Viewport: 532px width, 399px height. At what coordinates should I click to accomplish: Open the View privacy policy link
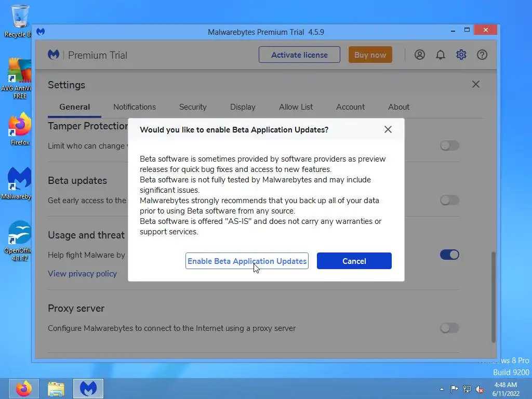coord(82,273)
